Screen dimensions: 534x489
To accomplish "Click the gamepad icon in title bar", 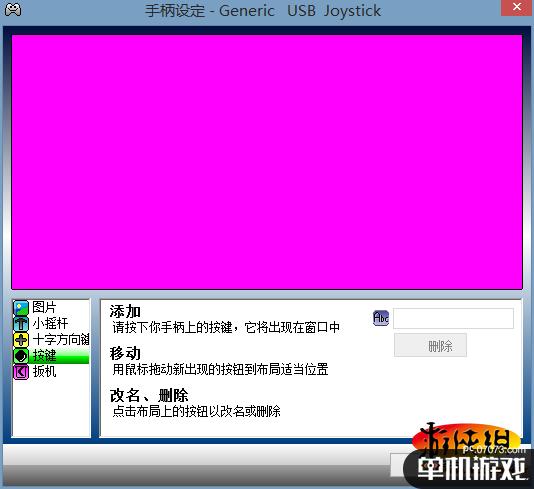I will (x=13, y=9).
